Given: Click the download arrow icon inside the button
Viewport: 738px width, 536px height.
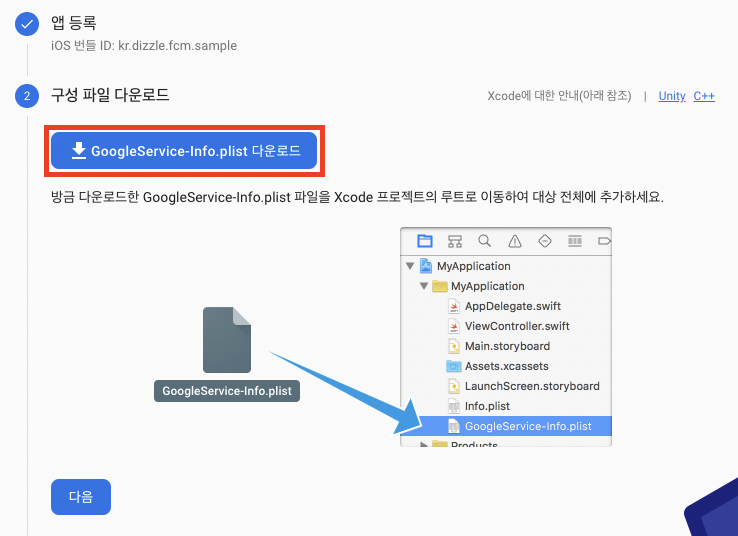Looking at the screenshot, I should (x=79, y=151).
